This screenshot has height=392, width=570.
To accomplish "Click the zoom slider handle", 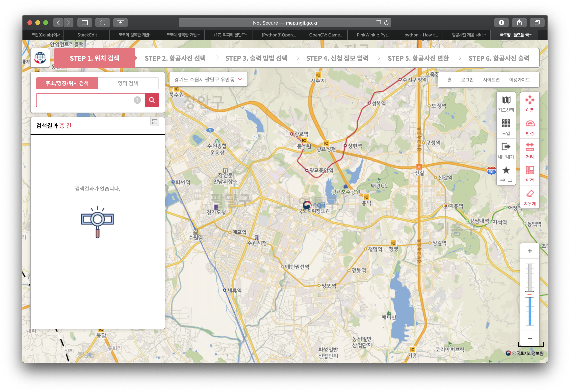I will (x=530, y=294).
